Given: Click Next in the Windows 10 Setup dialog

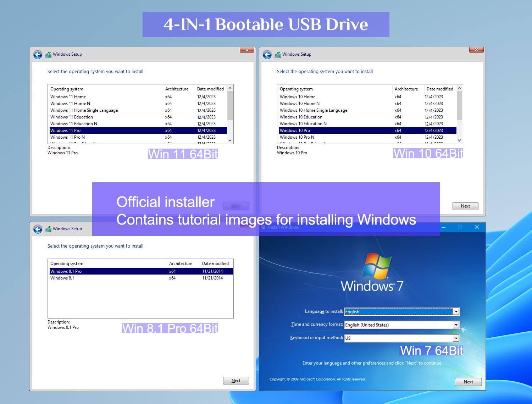Looking at the screenshot, I should click(465, 206).
